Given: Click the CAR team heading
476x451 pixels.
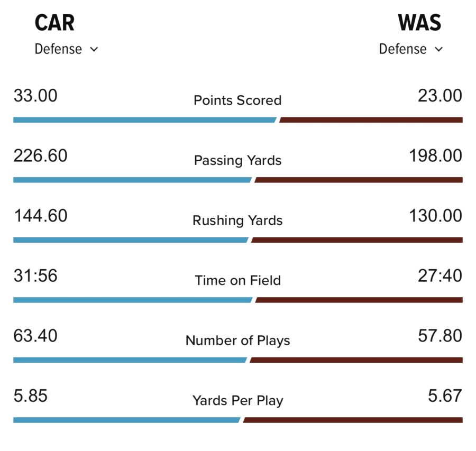Looking at the screenshot, I should 54,23.
